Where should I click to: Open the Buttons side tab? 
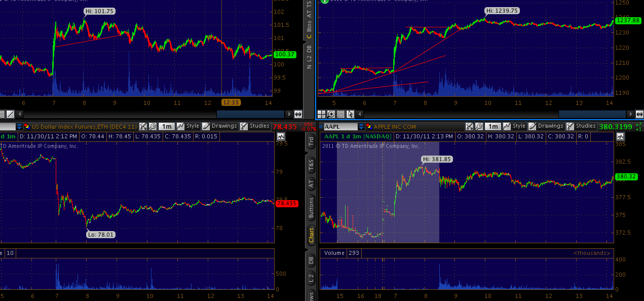pos(311,209)
